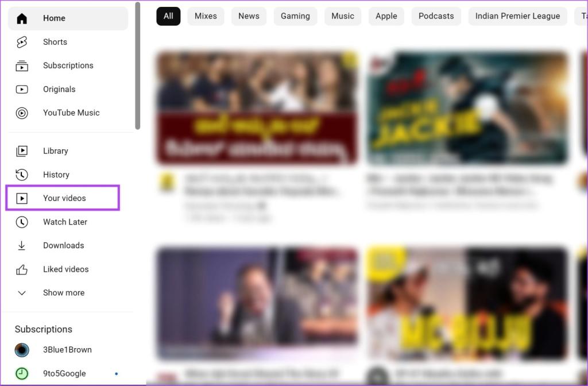Open the Liked videos text link
The width and height of the screenshot is (588, 386).
(x=66, y=269)
